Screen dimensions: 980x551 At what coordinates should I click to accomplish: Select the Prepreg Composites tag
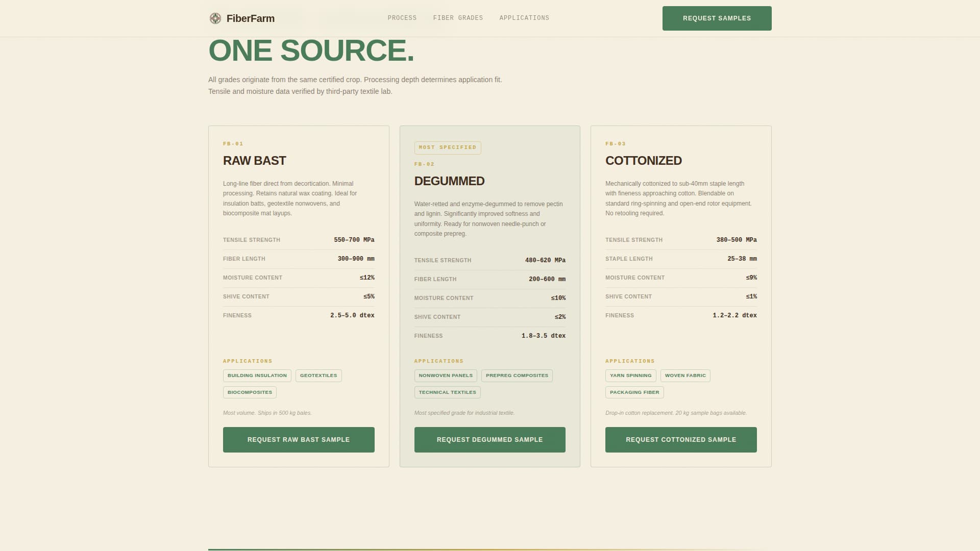pos(517,375)
